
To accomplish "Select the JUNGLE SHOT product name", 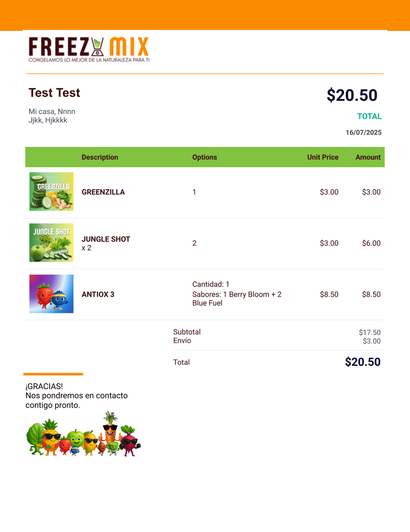I will (106, 239).
